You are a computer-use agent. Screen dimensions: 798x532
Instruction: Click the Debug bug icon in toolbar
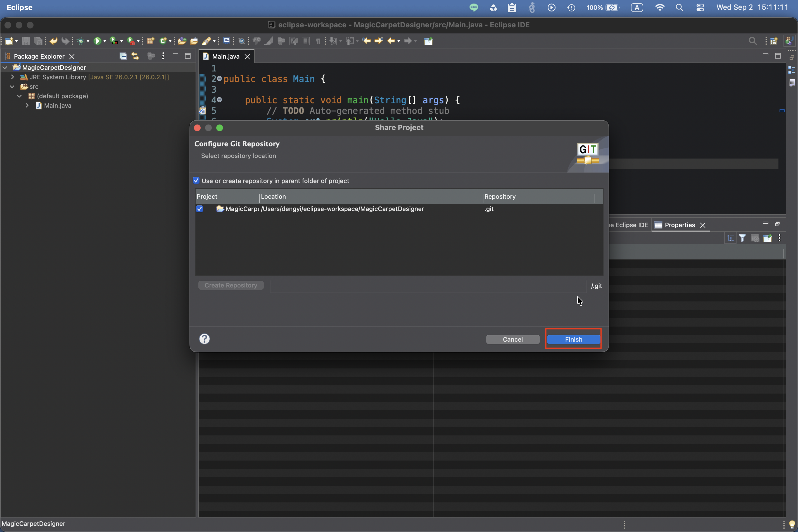81,41
